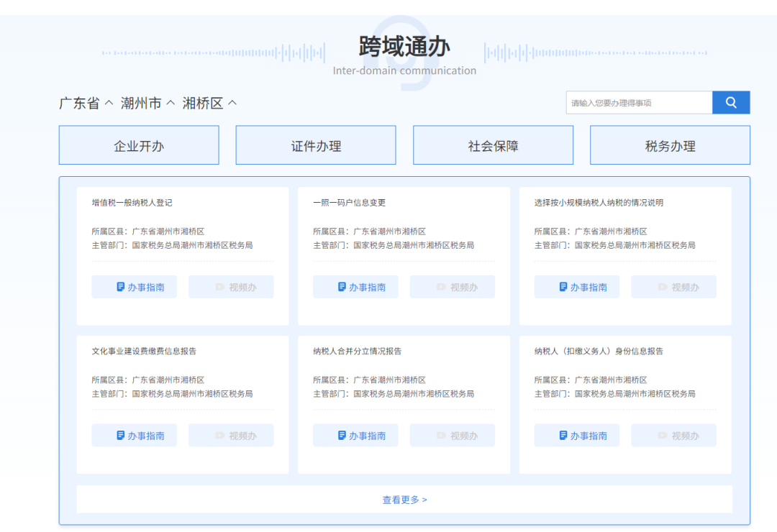
Task: Switch to the 证件办理 category tab
Action: (x=315, y=145)
